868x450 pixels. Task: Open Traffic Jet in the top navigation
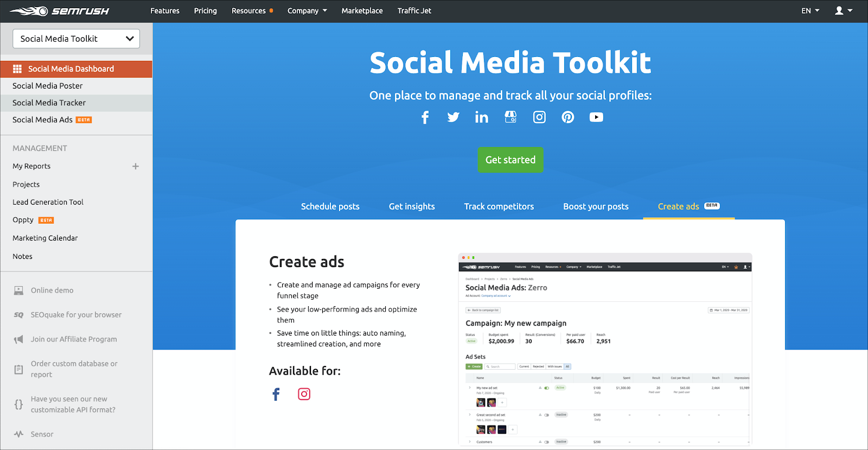pos(414,11)
